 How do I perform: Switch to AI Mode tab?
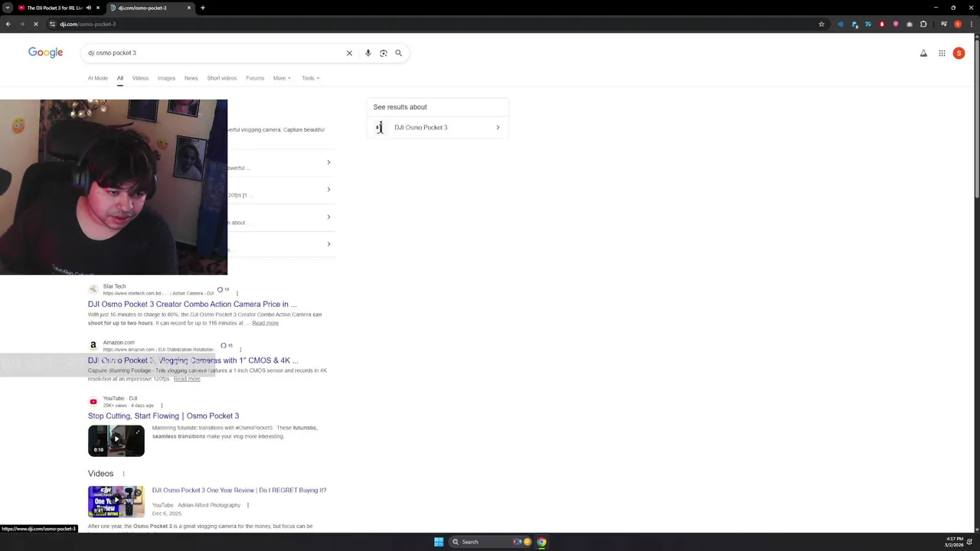click(x=98, y=78)
